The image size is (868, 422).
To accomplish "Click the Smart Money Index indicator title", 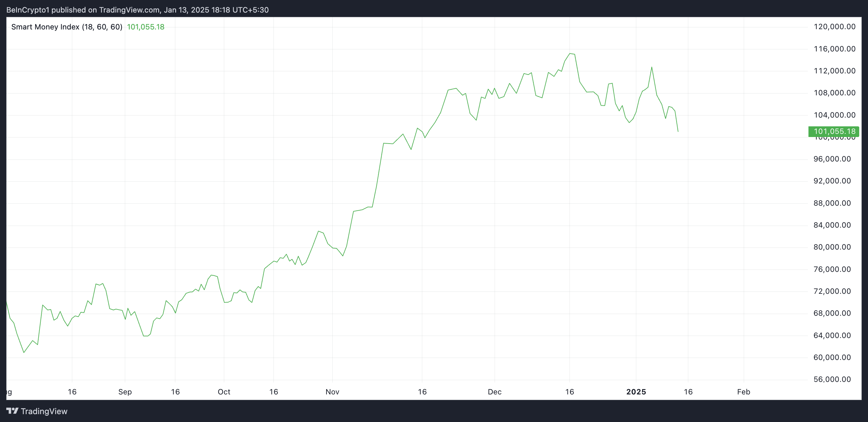I will (67, 27).
